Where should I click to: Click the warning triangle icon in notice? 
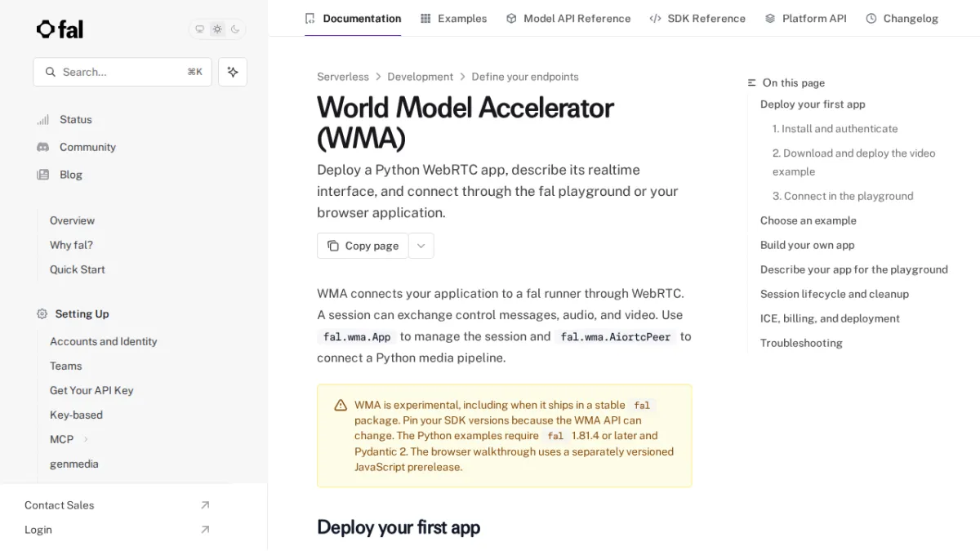pyautogui.click(x=341, y=406)
